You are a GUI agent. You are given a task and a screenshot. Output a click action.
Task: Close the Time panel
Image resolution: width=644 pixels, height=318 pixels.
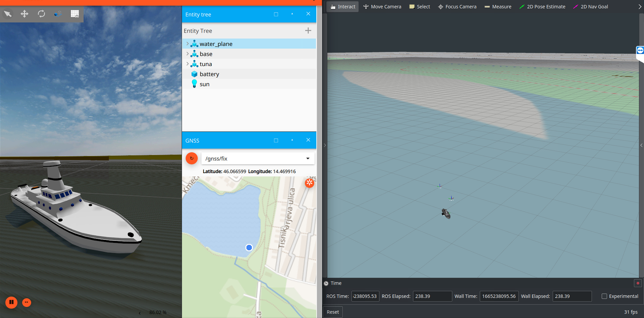638,283
